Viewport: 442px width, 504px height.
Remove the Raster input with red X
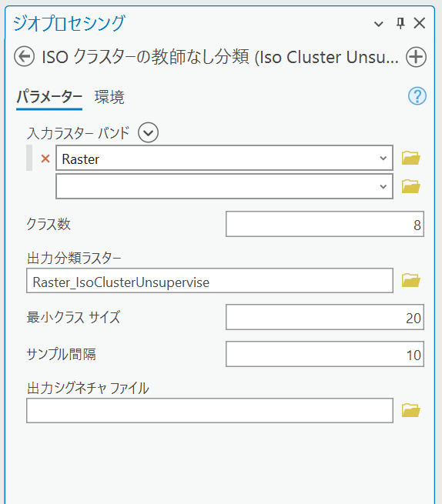coord(45,159)
